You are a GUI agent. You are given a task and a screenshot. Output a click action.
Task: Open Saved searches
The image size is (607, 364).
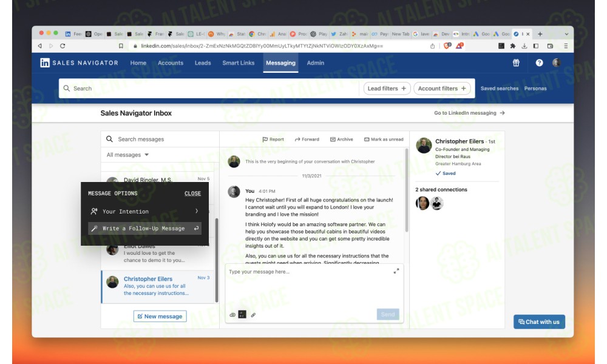pyautogui.click(x=500, y=88)
